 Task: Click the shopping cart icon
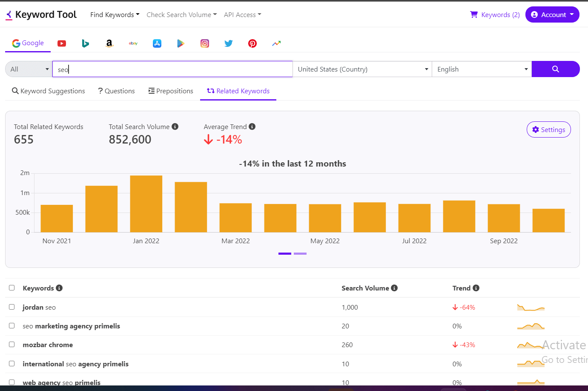[x=474, y=14]
